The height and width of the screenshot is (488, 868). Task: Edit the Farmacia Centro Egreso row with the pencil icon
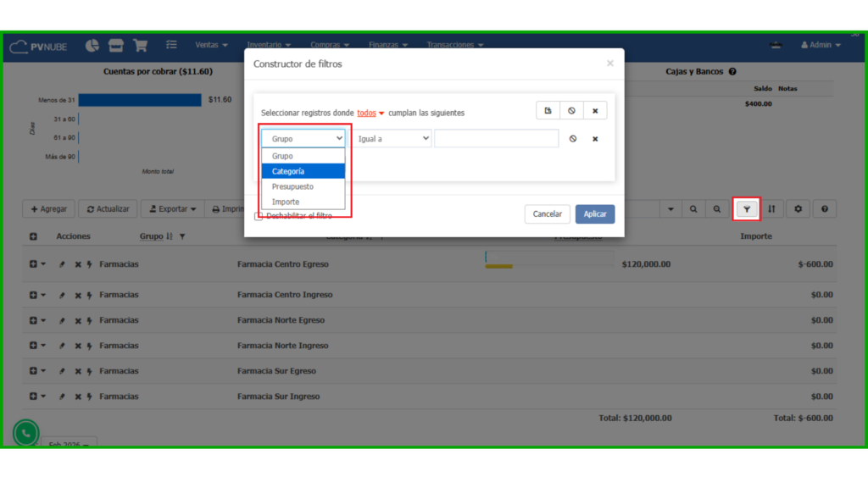tap(62, 264)
